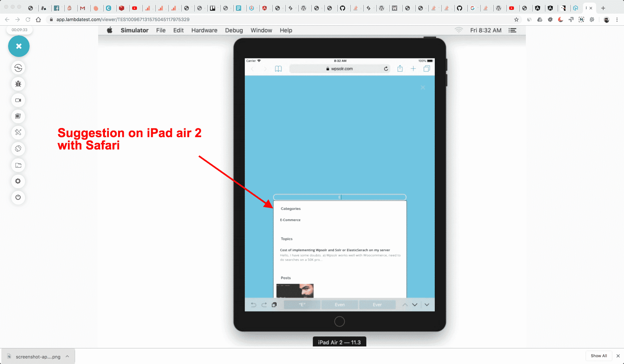Open the Simulator menu
Screen dimensions: 624x364
pos(135,30)
